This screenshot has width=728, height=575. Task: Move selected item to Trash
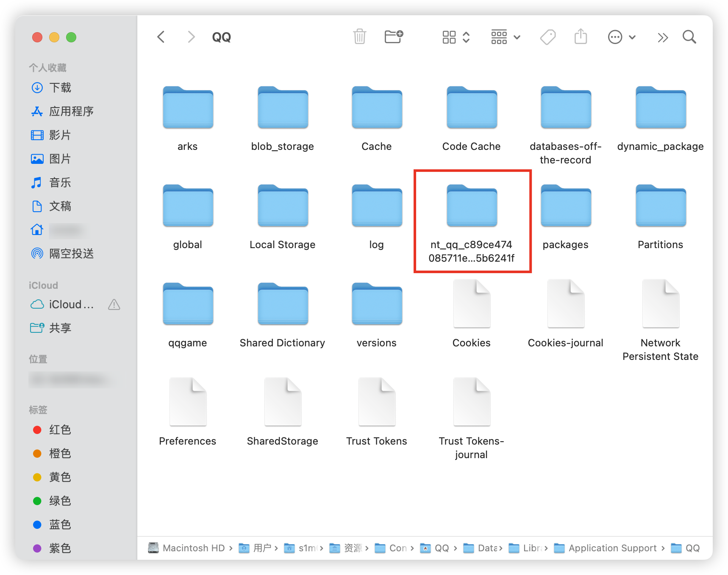point(360,37)
